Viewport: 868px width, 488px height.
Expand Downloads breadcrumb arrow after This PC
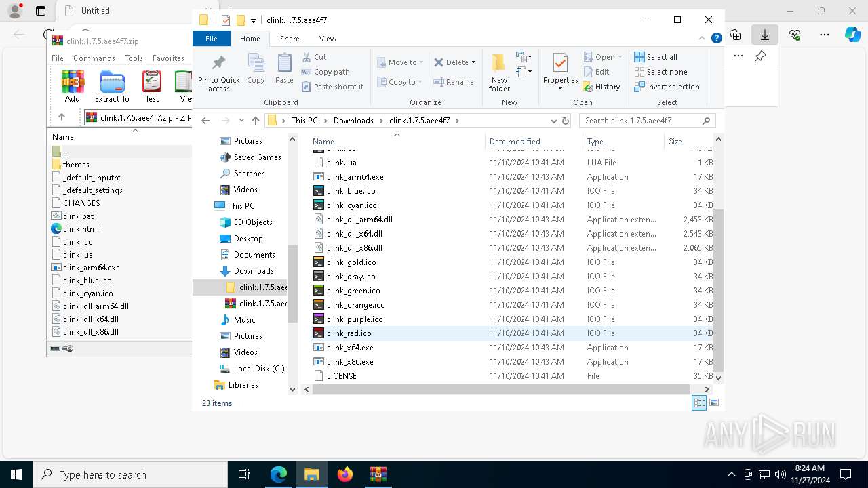point(326,121)
